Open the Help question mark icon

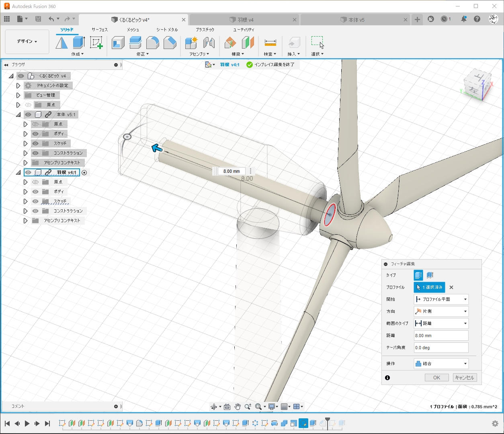tap(477, 19)
